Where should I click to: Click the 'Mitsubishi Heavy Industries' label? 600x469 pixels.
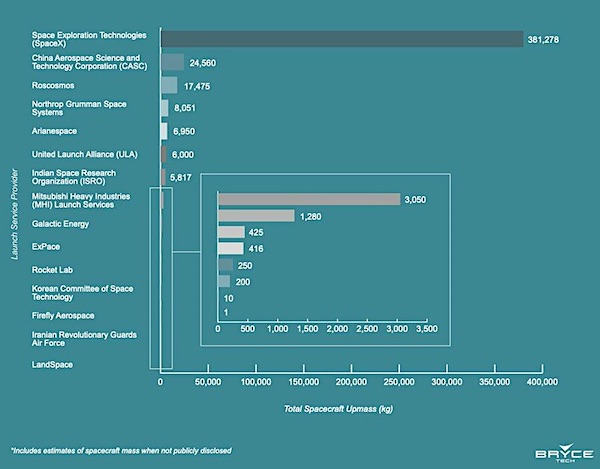coord(81,200)
